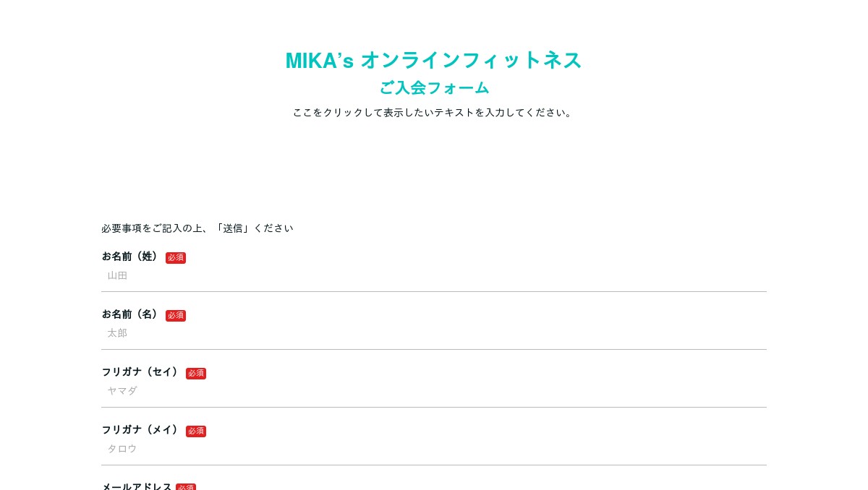Click the お名前（名） field label
Image resolution: width=868 pixels, height=490 pixels.
click(131, 314)
